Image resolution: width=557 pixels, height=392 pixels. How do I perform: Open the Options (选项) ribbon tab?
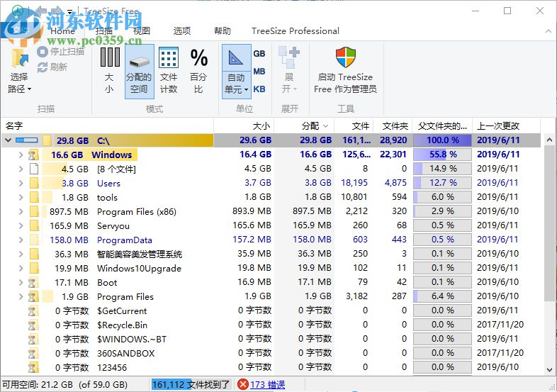[182, 31]
